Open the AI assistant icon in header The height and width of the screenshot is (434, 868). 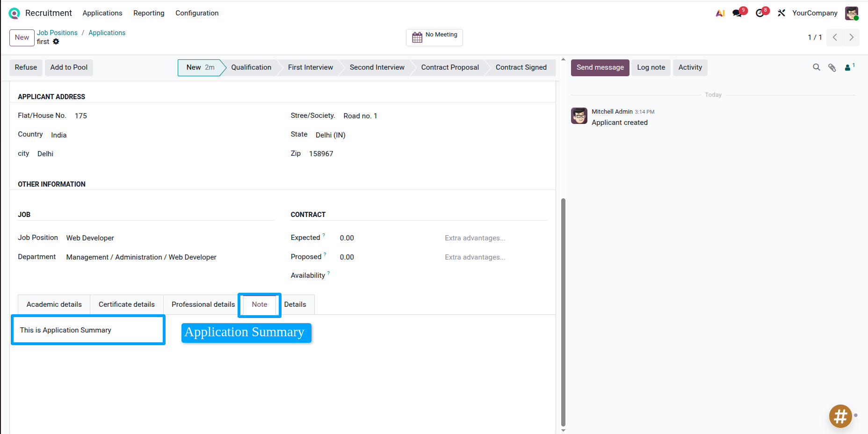[720, 13]
